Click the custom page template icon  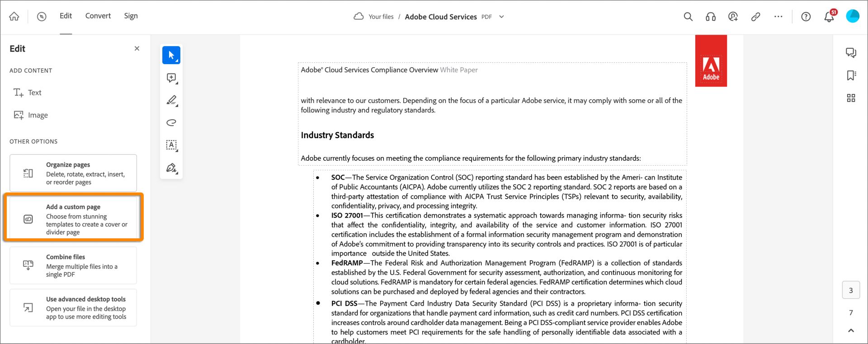point(28,219)
